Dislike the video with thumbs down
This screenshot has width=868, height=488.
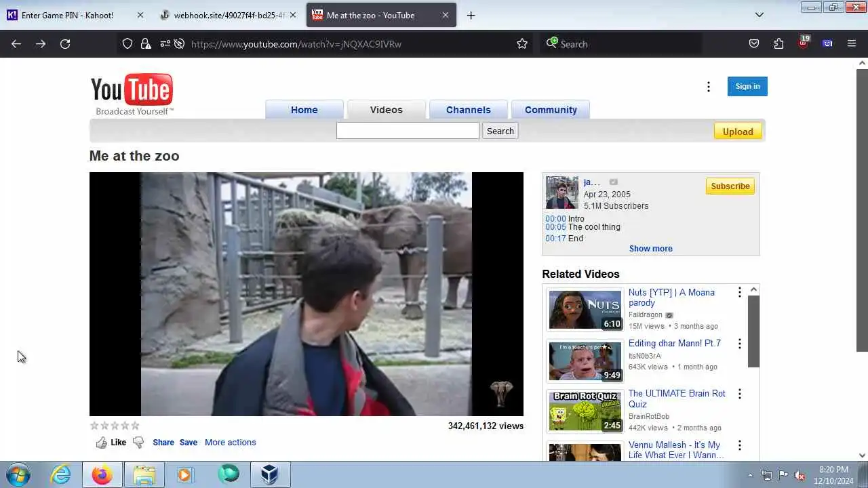click(138, 443)
